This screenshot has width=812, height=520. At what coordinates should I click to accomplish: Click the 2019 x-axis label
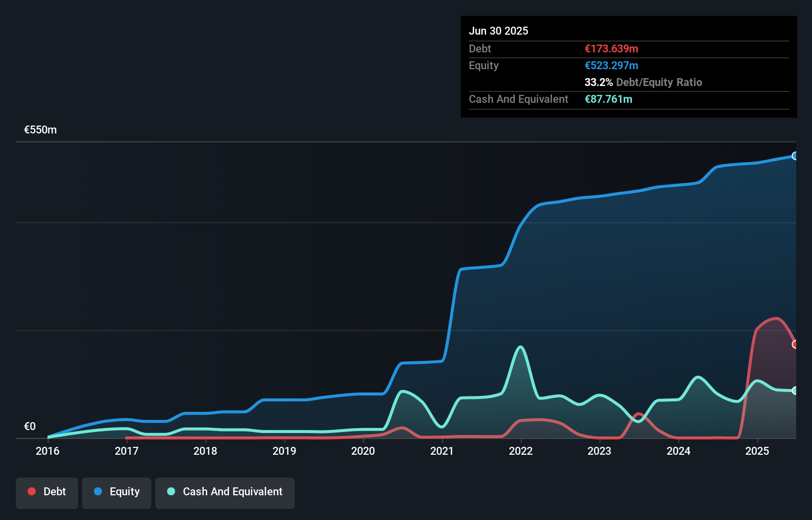tap(284, 451)
